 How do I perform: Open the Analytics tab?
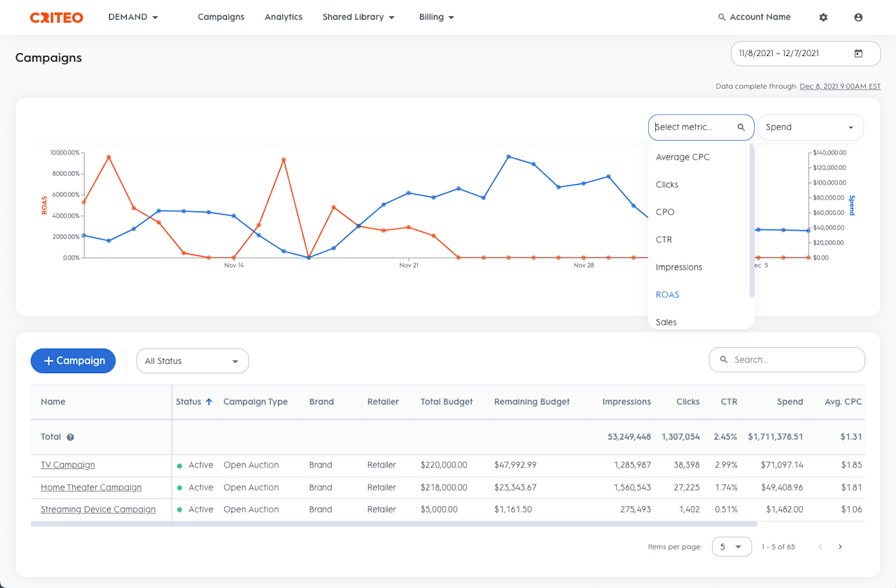[283, 17]
